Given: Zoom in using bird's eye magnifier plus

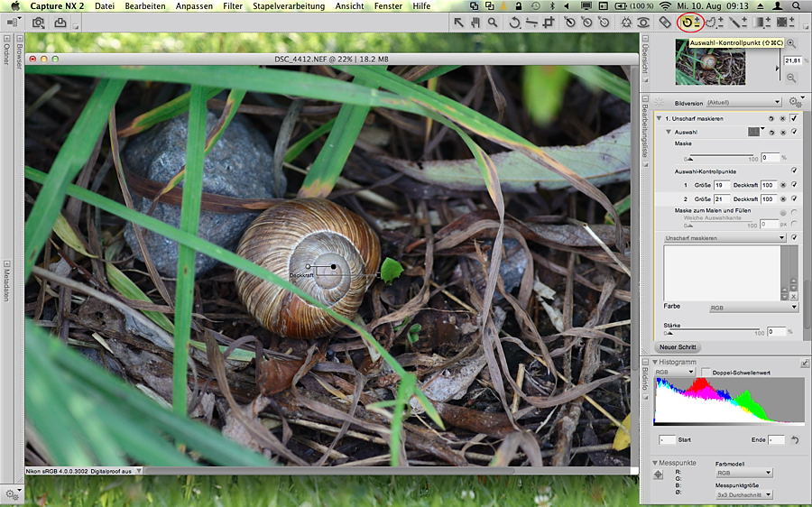Looking at the screenshot, I should (x=790, y=45).
